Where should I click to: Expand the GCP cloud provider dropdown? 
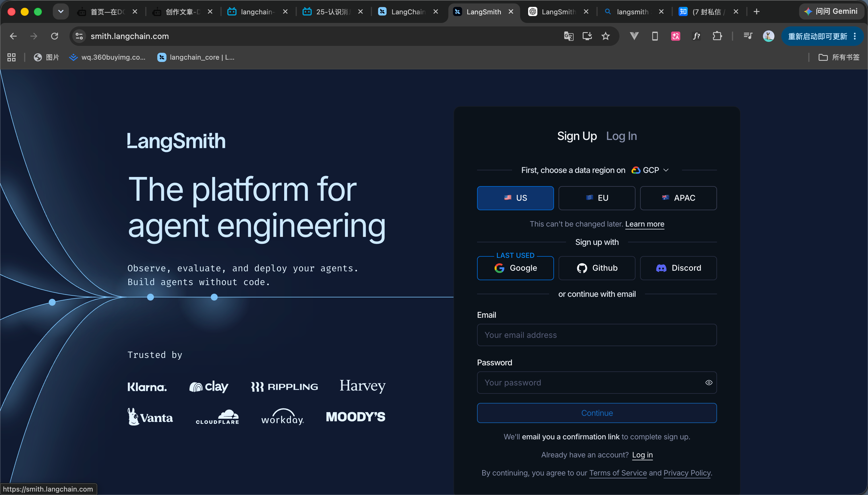point(650,170)
